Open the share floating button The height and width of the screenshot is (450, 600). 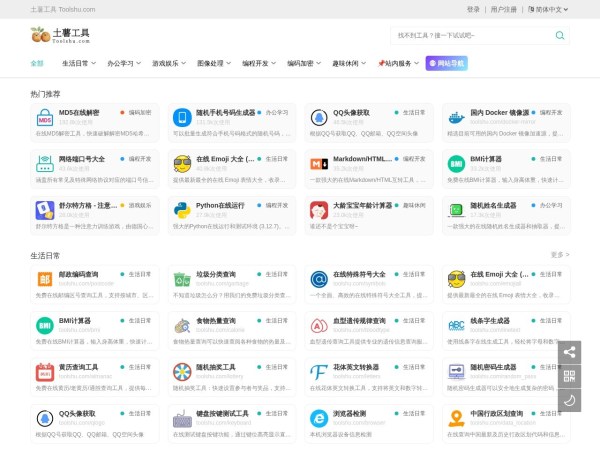(x=568, y=352)
